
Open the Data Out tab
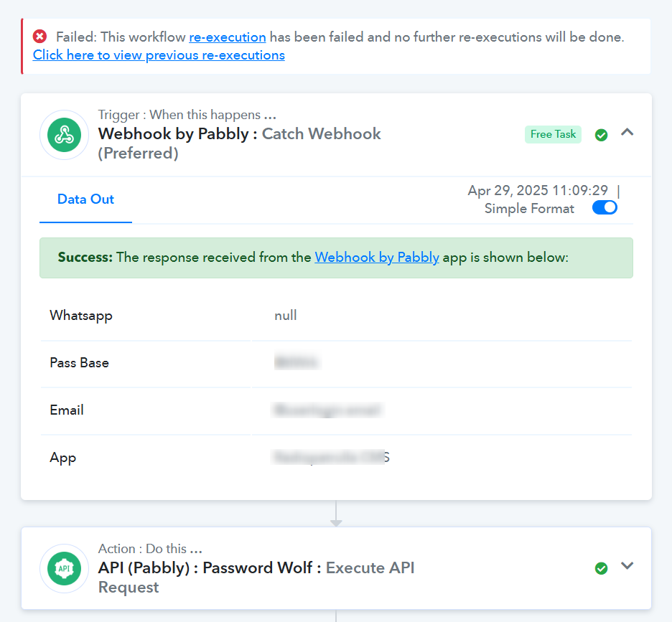(85, 199)
